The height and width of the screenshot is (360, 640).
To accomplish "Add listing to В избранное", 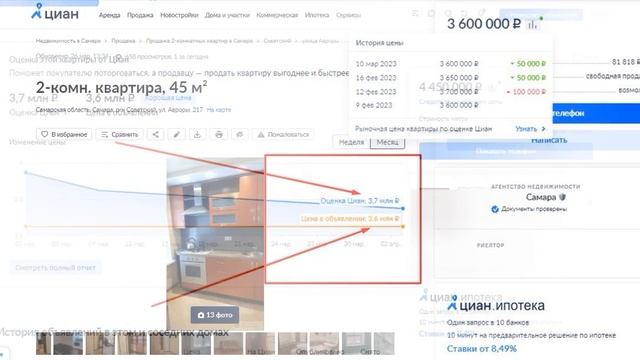I will (x=64, y=134).
